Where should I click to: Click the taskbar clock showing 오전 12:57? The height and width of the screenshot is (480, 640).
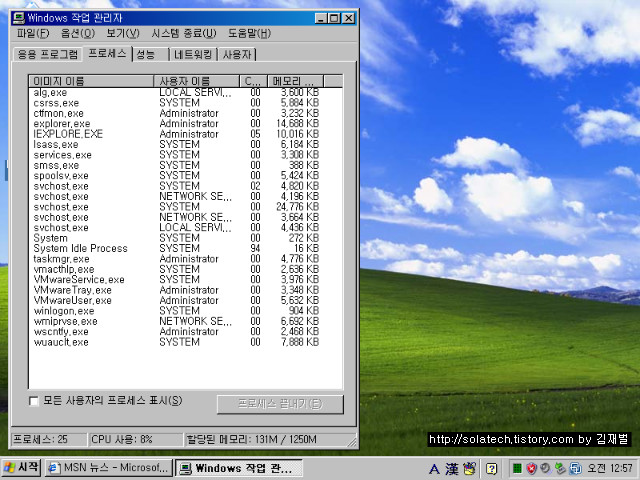610,468
